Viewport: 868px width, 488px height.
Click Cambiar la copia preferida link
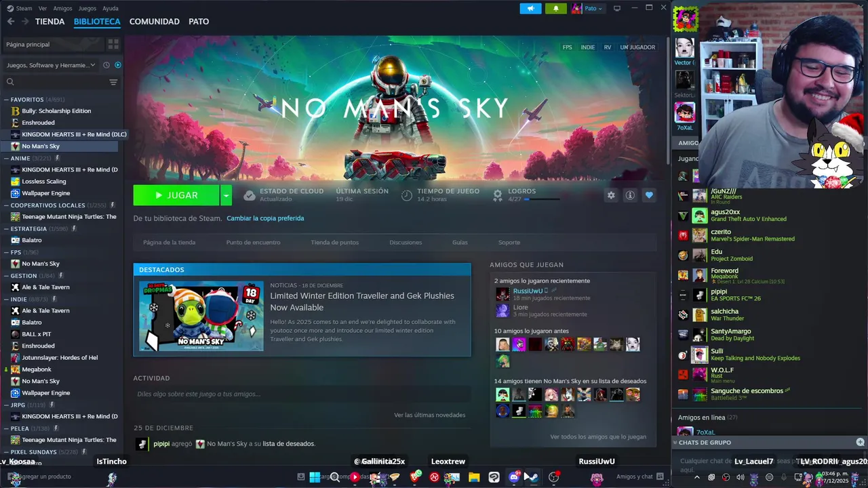coord(265,218)
